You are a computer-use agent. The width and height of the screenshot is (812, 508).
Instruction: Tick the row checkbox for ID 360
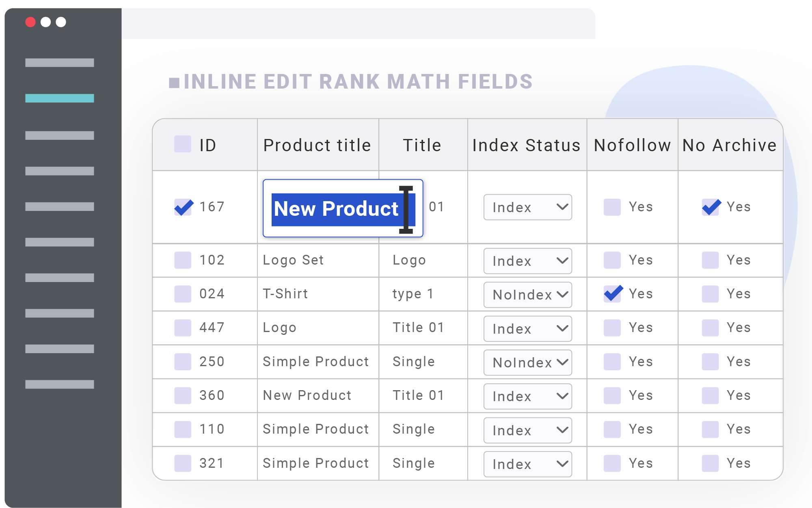[x=183, y=395]
